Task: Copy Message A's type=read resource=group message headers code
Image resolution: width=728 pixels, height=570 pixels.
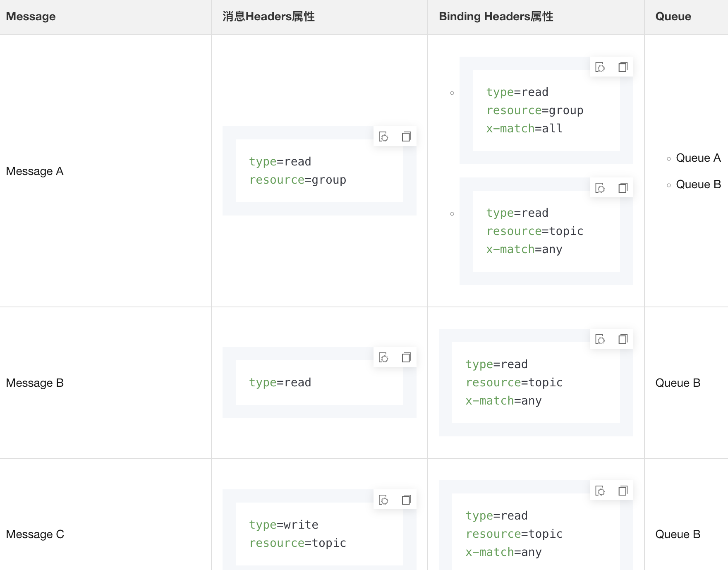Action: (x=406, y=137)
